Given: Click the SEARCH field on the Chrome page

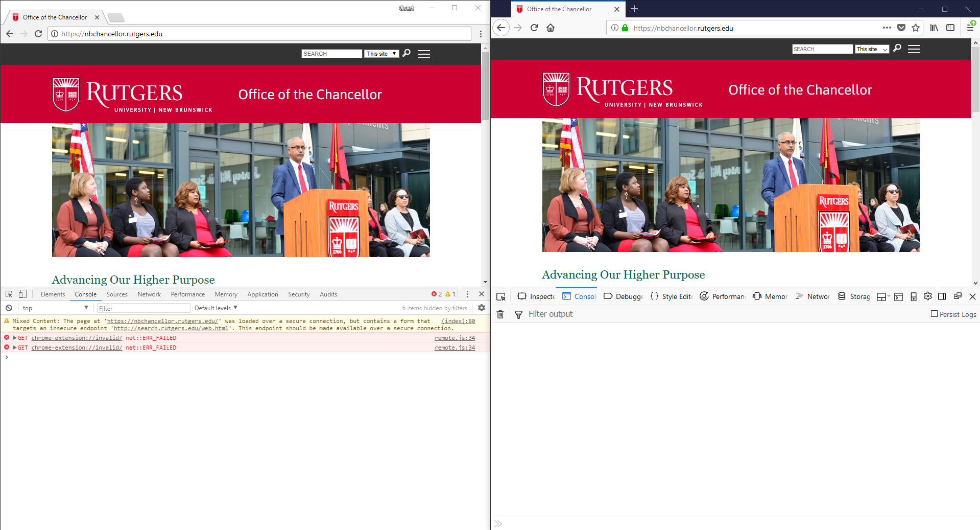Looking at the screenshot, I should coord(331,54).
